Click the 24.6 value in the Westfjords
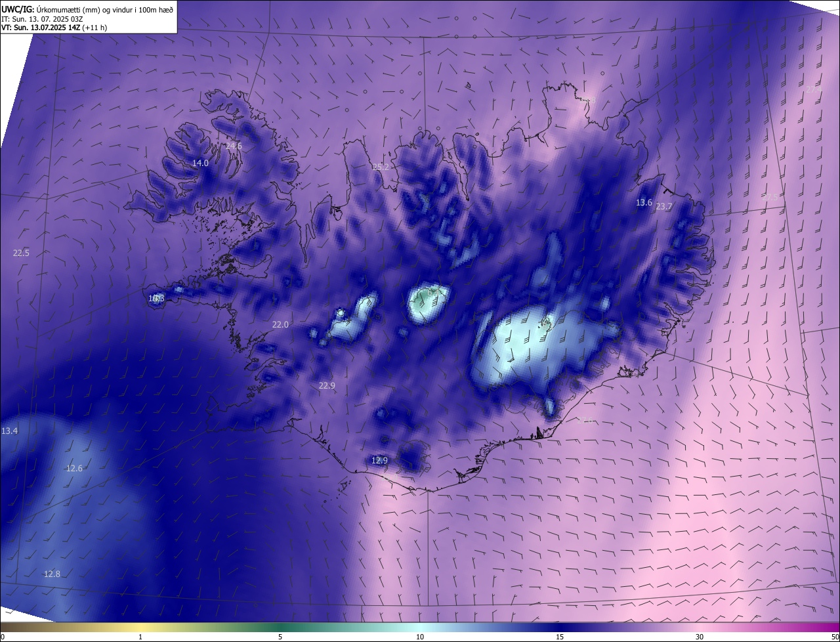The width and height of the screenshot is (840, 642). tap(234, 146)
